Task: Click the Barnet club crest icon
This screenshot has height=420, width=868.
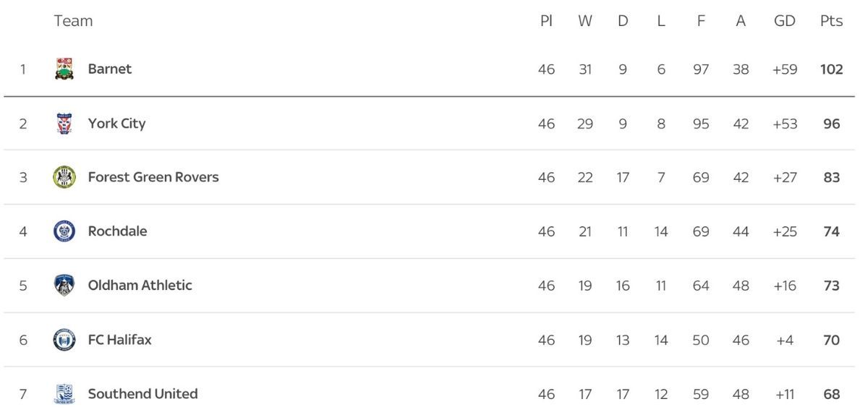Action: point(64,69)
